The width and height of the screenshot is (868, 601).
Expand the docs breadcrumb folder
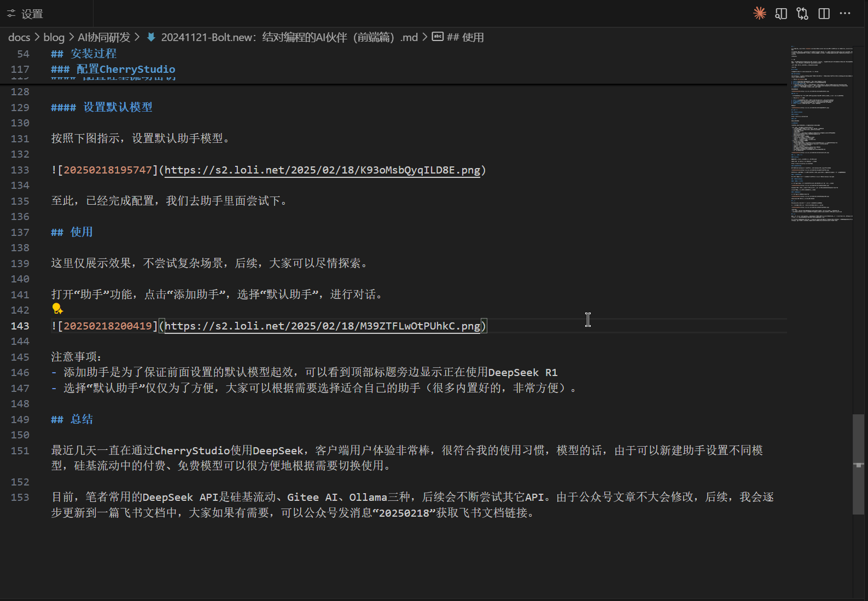tap(19, 37)
